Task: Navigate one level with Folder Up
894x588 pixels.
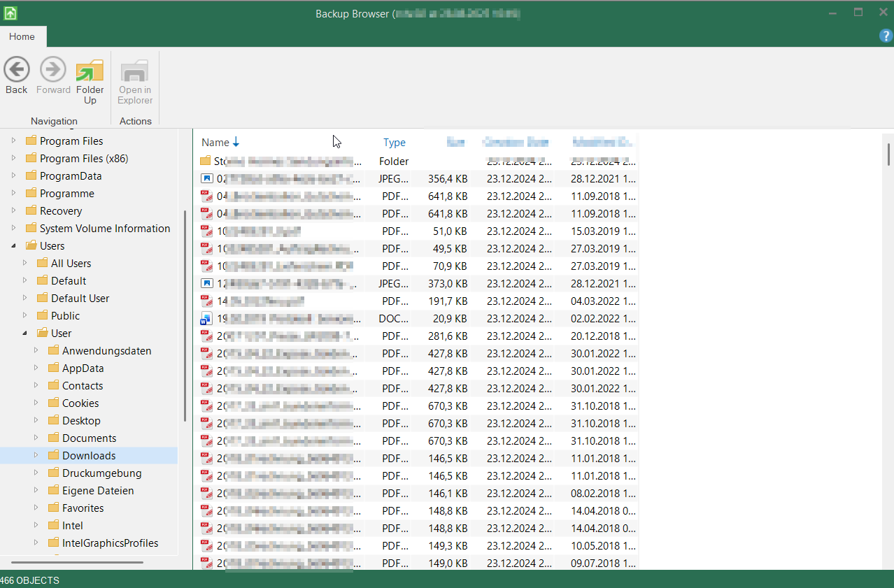Action: point(90,81)
